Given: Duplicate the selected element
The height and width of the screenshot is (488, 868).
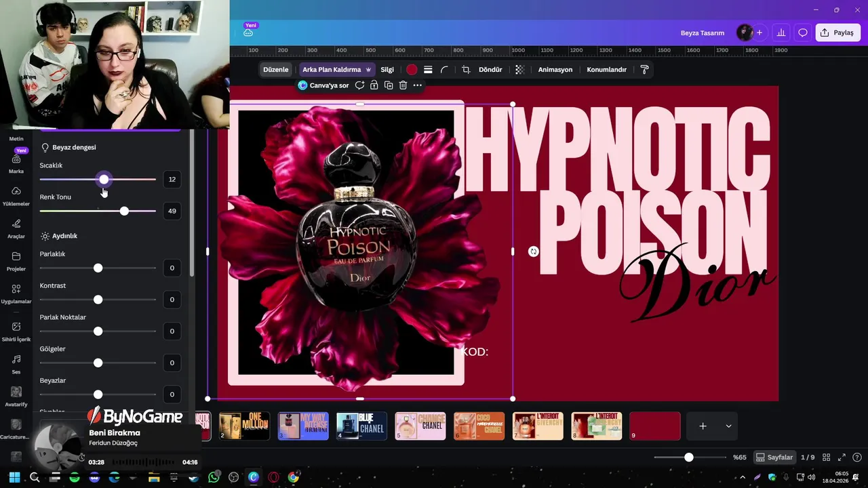Looking at the screenshot, I should 389,85.
